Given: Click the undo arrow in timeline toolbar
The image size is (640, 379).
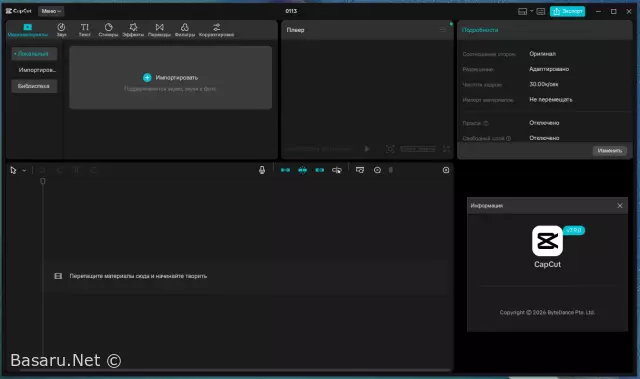Looking at the screenshot, I should click(42, 170).
